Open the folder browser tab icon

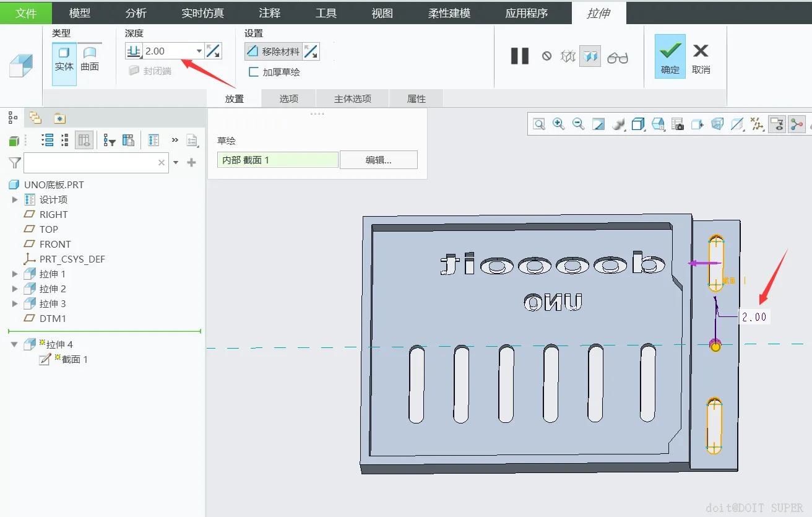35,118
